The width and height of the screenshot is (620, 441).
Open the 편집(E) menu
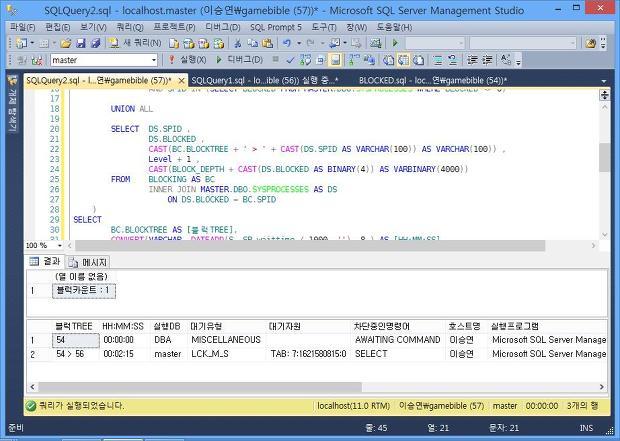point(58,27)
